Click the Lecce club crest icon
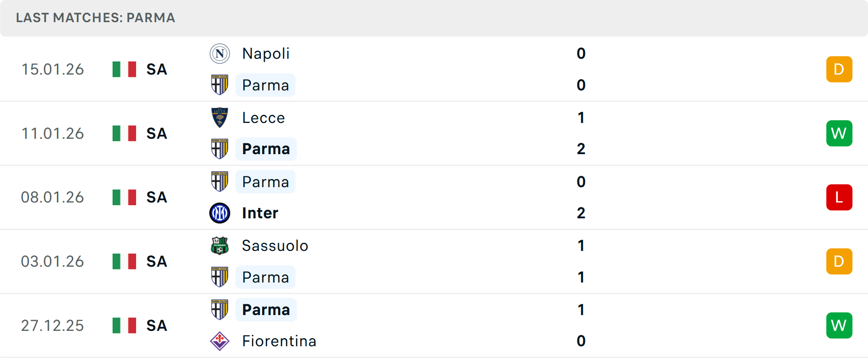 (x=220, y=118)
